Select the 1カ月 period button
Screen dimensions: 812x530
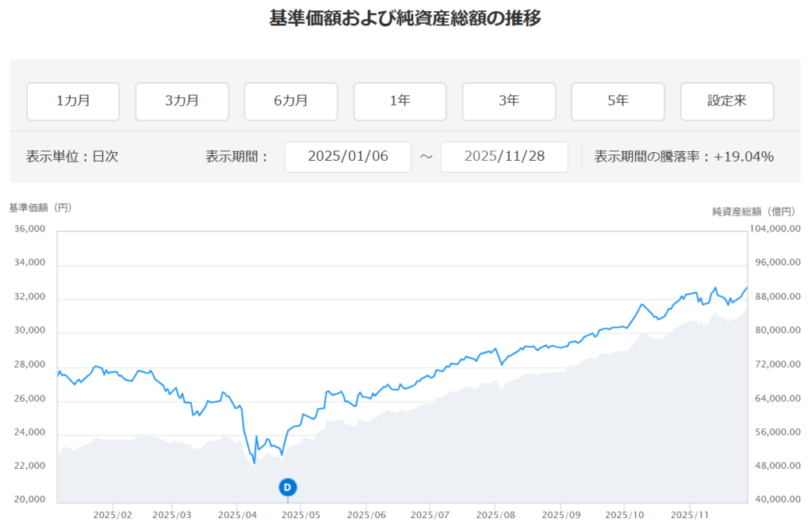click(73, 101)
